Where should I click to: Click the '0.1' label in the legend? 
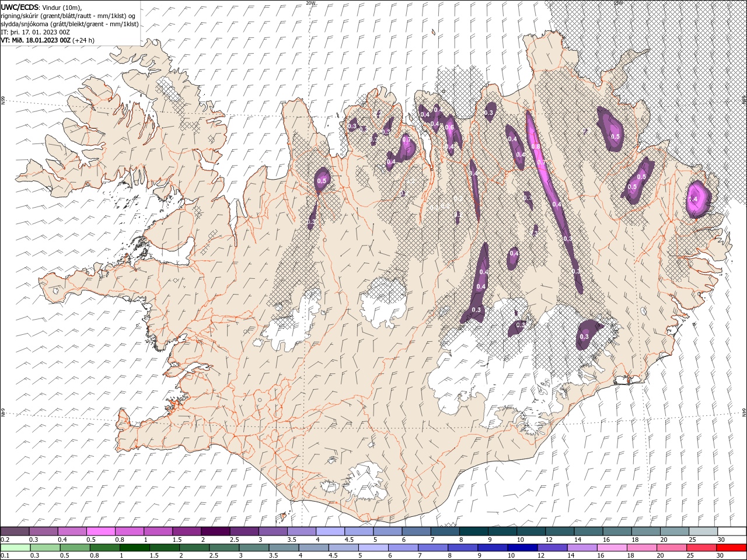tap(5, 556)
